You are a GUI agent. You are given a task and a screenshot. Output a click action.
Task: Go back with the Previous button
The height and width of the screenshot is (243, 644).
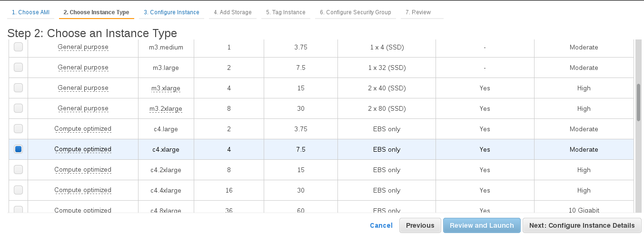tap(420, 225)
